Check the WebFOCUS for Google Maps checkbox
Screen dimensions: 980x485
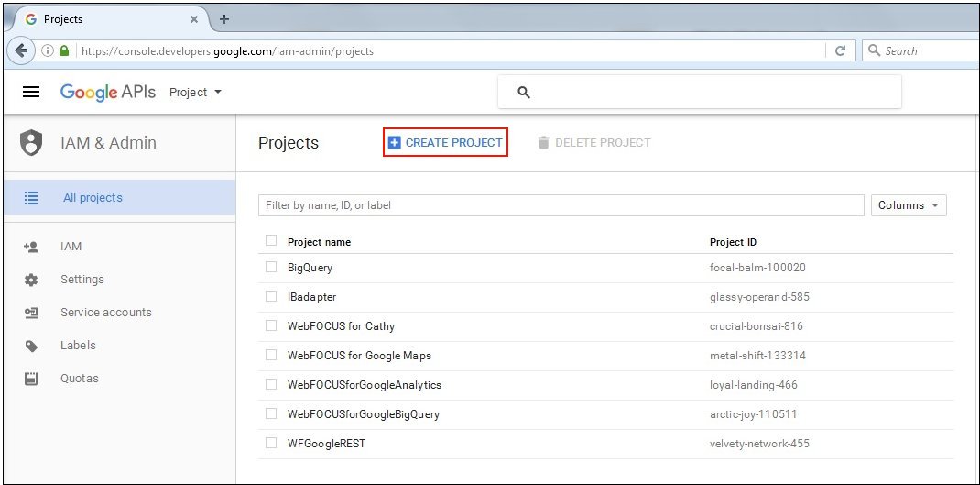click(270, 355)
